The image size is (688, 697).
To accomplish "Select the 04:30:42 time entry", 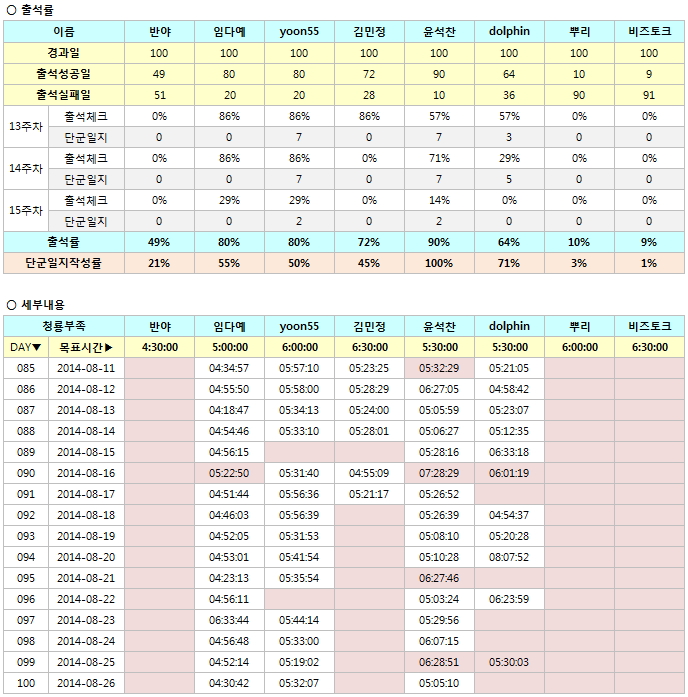I will coord(229,683).
